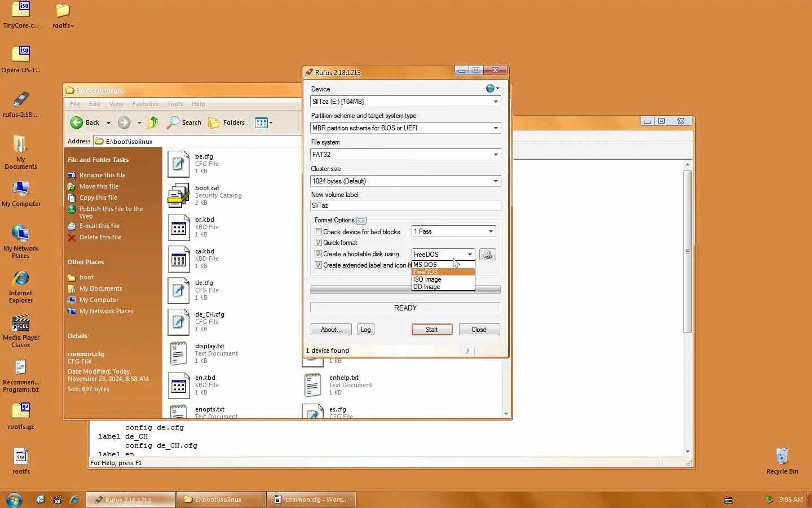Open Explorer Favorites menu

(145, 104)
